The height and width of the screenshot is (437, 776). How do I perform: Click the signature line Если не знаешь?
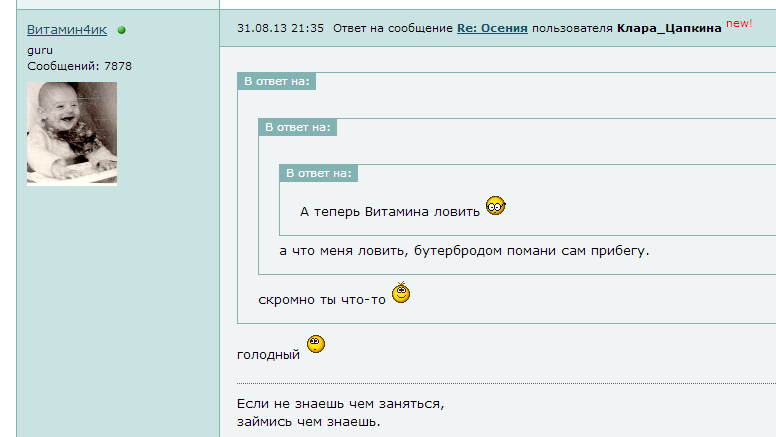pyautogui.click(x=340, y=404)
